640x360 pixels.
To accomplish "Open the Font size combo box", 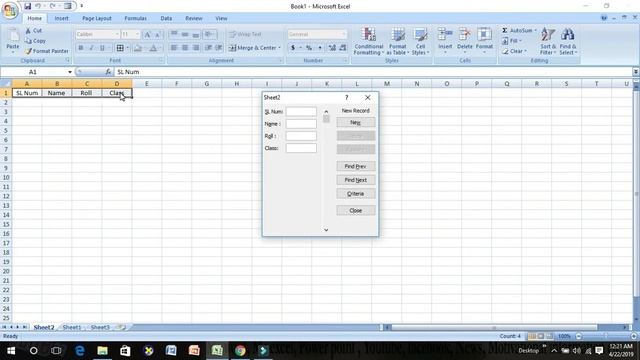I will point(131,34).
